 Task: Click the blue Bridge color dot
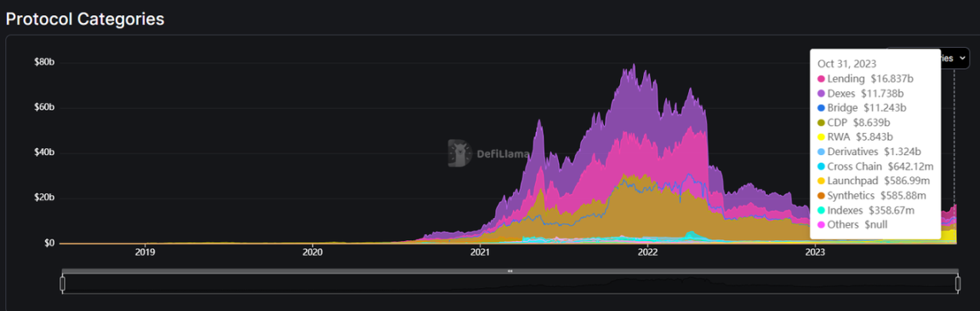tap(821, 107)
